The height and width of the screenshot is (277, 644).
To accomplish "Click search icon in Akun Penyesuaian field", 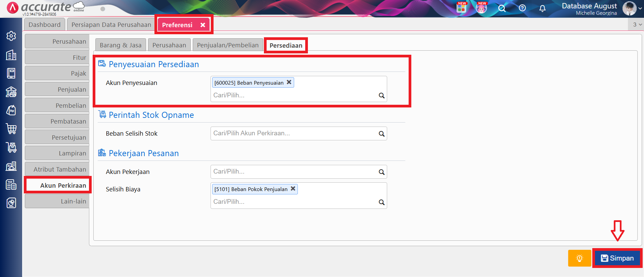I will pos(381,95).
